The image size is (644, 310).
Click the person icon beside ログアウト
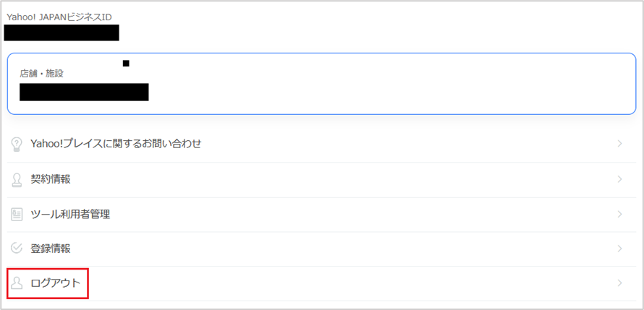pyautogui.click(x=17, y=283)
